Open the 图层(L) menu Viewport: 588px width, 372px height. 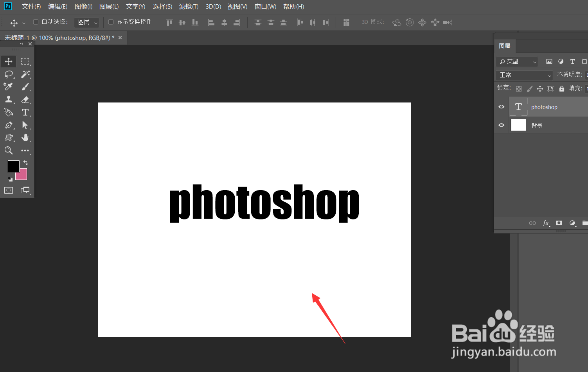[109, 7]
